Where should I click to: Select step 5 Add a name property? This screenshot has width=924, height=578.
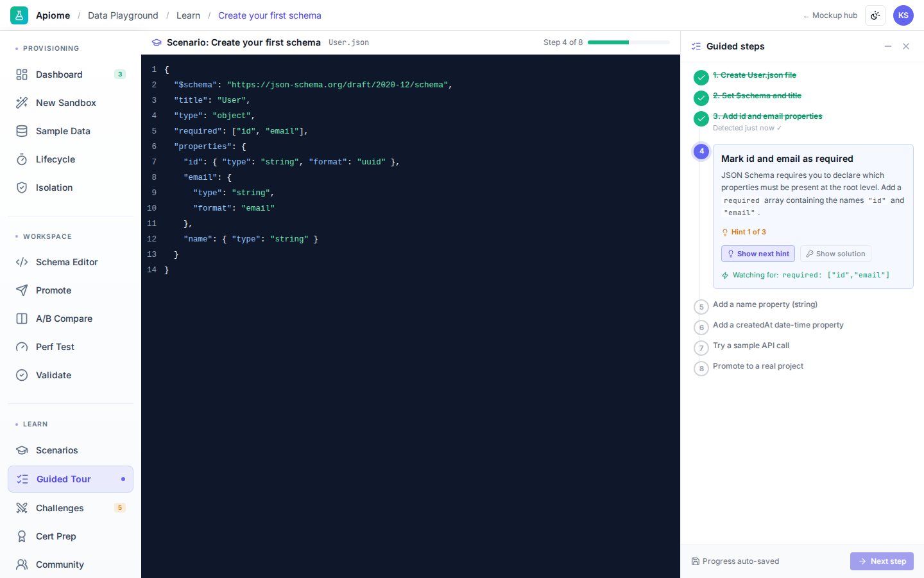(765, 304)
